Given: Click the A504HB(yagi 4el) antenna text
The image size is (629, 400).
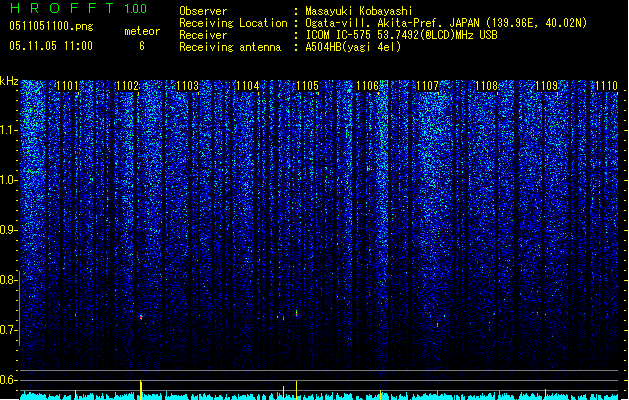Looking at the screenshot, I should (x=353, y=47).
